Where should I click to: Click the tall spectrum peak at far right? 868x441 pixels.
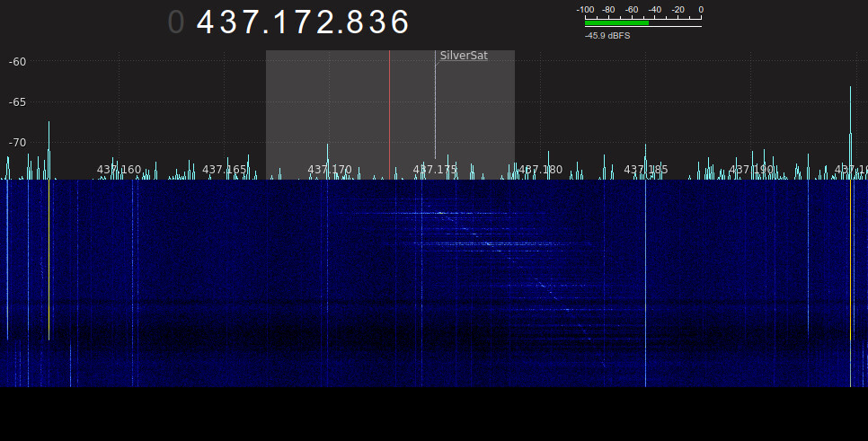coord(850,117)
